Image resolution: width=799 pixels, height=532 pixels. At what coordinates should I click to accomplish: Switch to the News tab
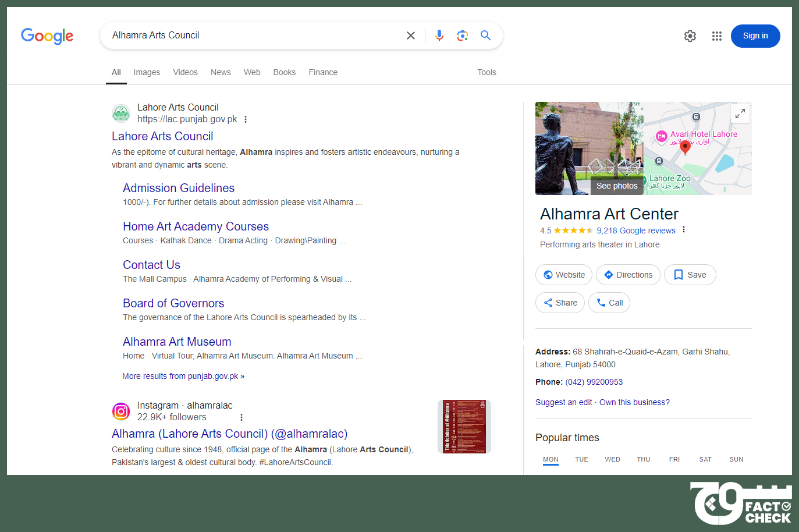tap(221, 72)
